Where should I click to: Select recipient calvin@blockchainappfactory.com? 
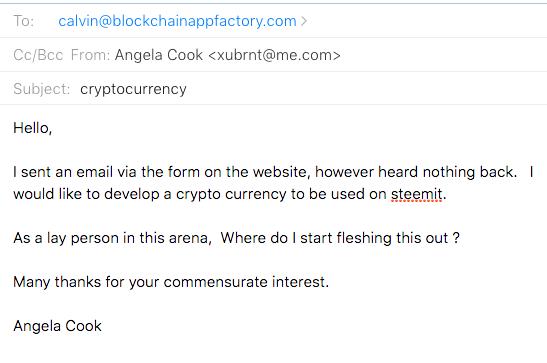point(177,21)
